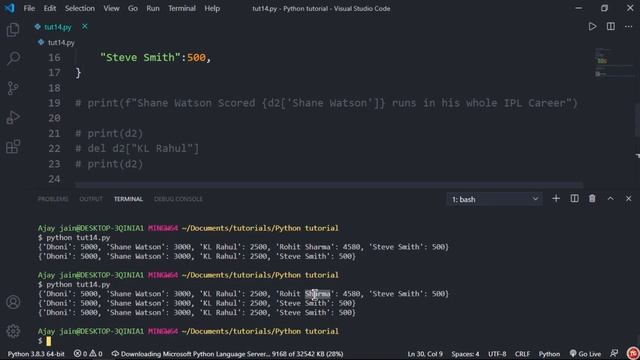Switch to the DEBUG CONSOLE tab
Image resolution: width=640 pixels, height=360 pixels.
tap(178, 199)
